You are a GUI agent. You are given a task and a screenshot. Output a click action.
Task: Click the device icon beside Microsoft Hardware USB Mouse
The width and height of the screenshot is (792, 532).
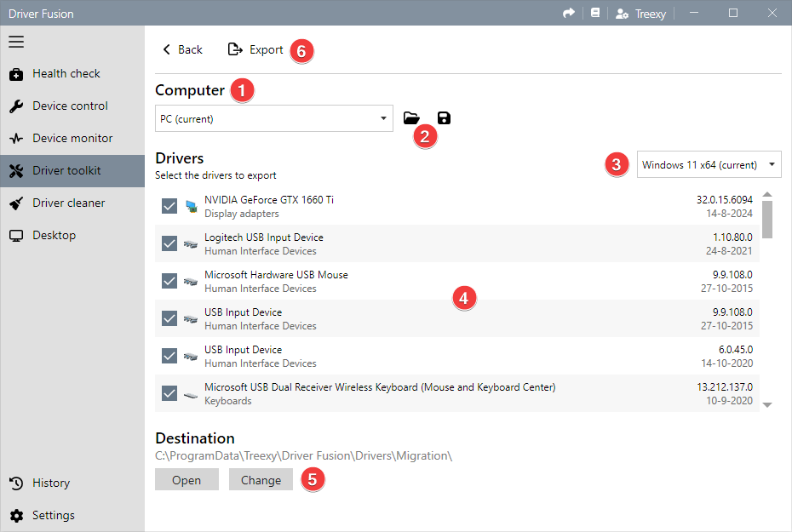pos(191,281)
